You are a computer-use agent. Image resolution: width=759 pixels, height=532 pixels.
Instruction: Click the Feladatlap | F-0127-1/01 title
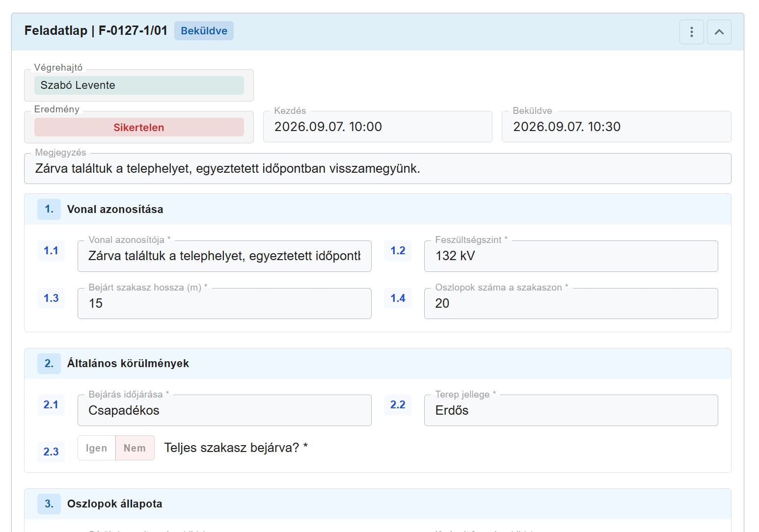[x=96, y=30]
